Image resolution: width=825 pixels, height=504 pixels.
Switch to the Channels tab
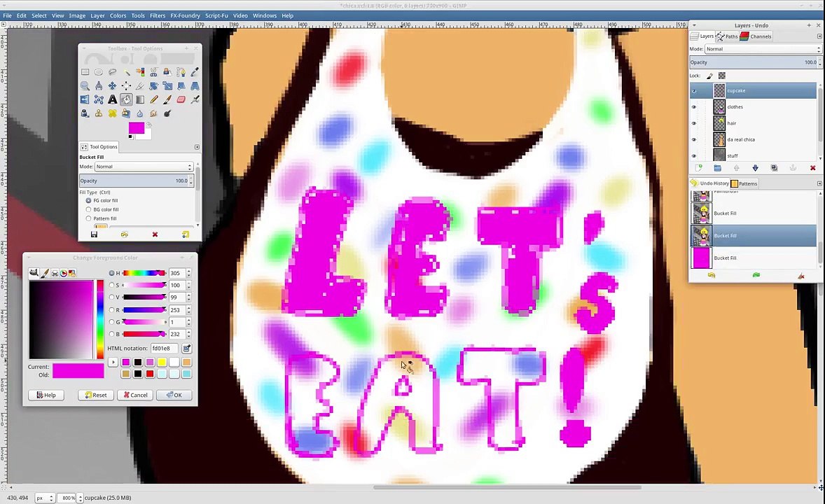(x=756, y=36)
